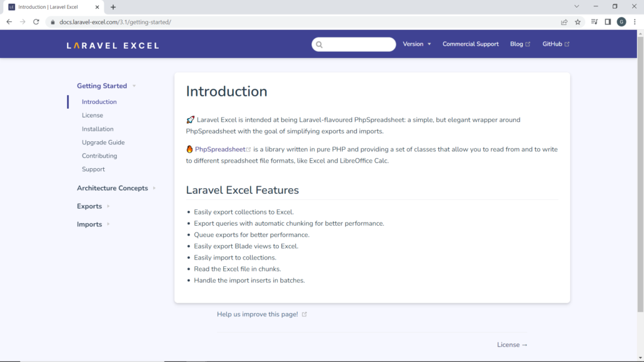Screen dimensions: 644x362
Task: Click GitHub external link icon
Action: (x=567, y=44)
